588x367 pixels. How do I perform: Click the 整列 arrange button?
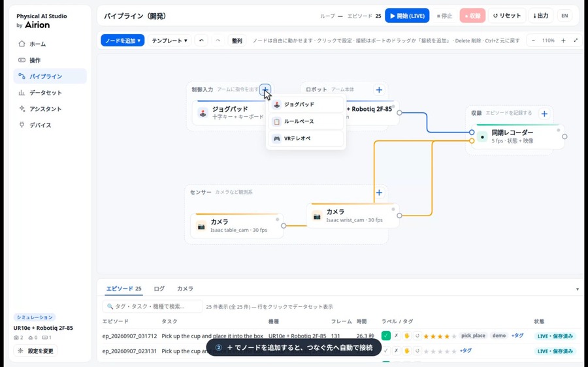[237, 40]
